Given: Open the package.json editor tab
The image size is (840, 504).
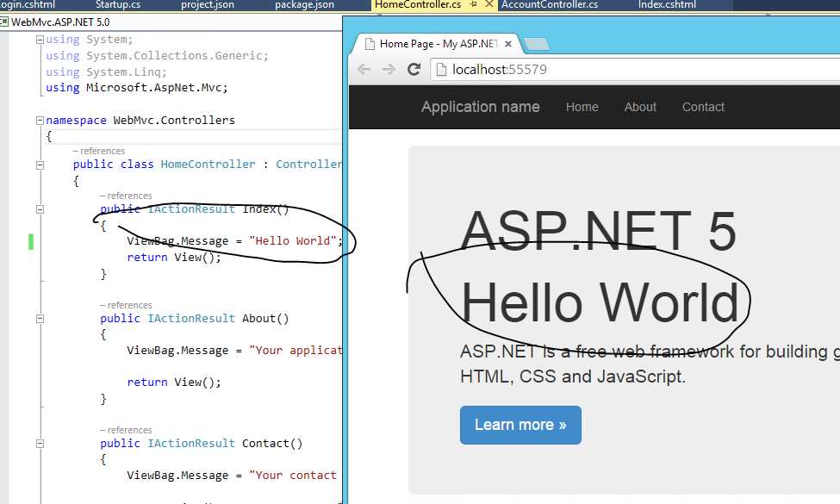Looking at the screenshot, I should pos(304,5).
